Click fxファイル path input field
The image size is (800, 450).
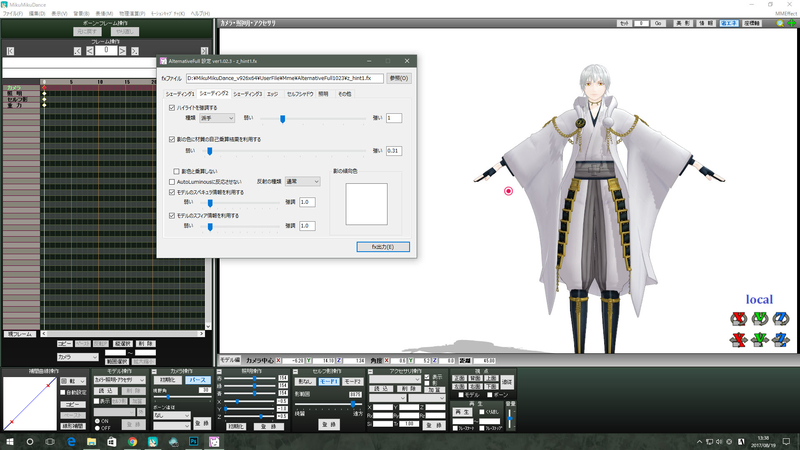[285, 79]
